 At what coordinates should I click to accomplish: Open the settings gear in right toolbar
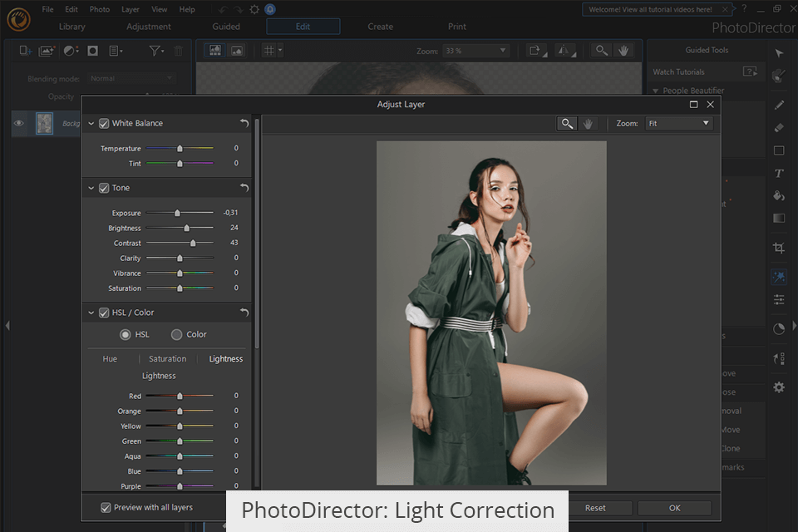[x=779, y=387]
